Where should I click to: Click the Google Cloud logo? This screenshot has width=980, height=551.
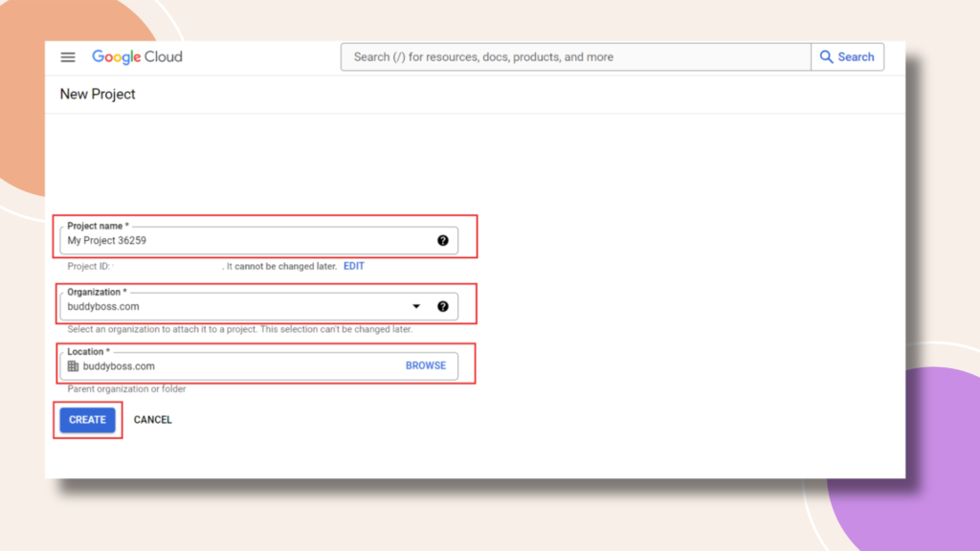138,56
